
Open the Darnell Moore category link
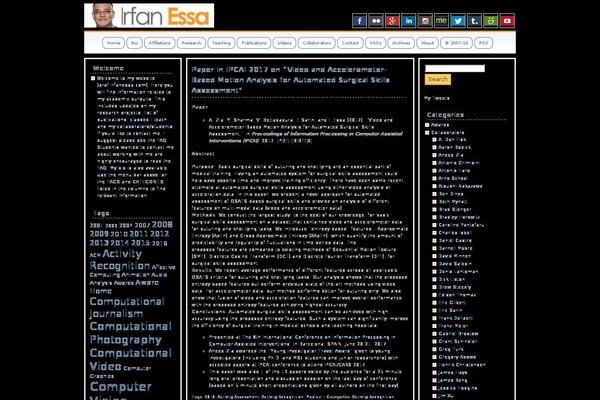click(455, 248)
